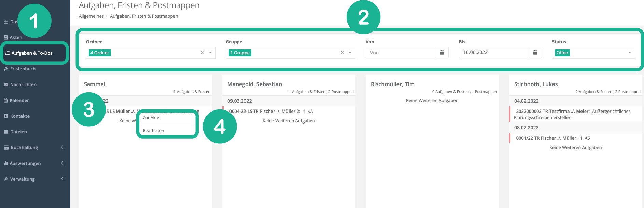Click into the Von date input field
The width and height of the screenshot is (644, 208).
tap(401, 53)
